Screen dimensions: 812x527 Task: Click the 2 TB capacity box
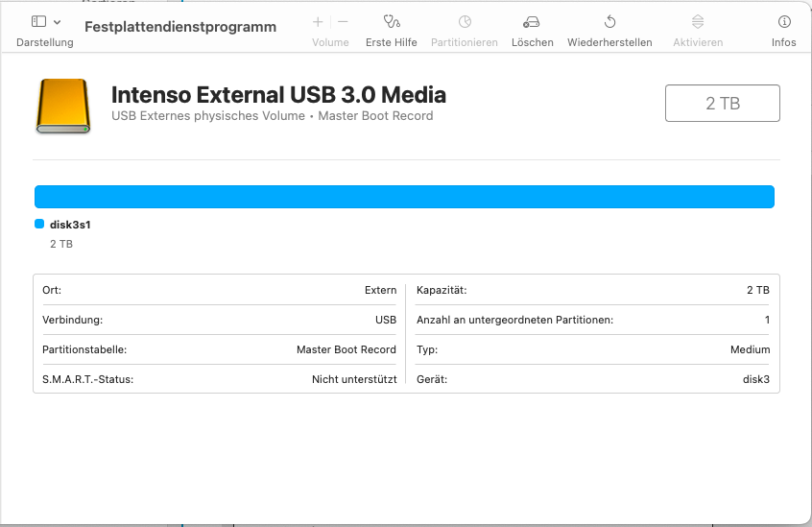coord(722,104)
